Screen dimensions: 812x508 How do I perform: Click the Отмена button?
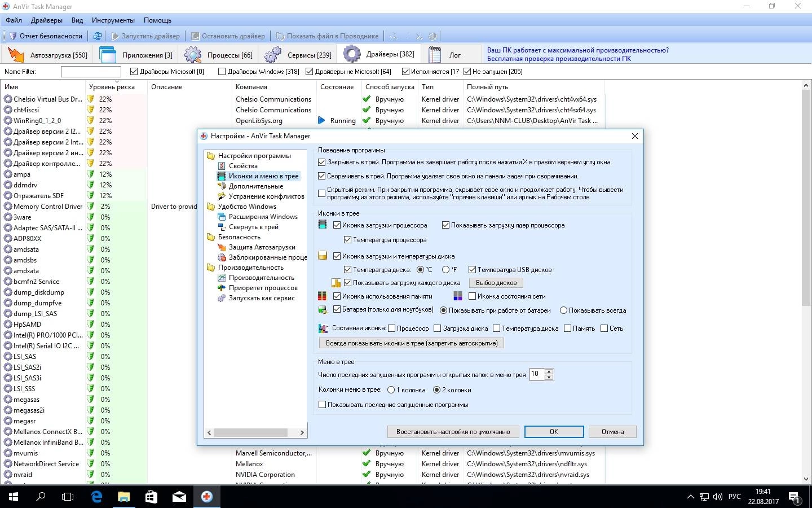[x=612, y=432]
